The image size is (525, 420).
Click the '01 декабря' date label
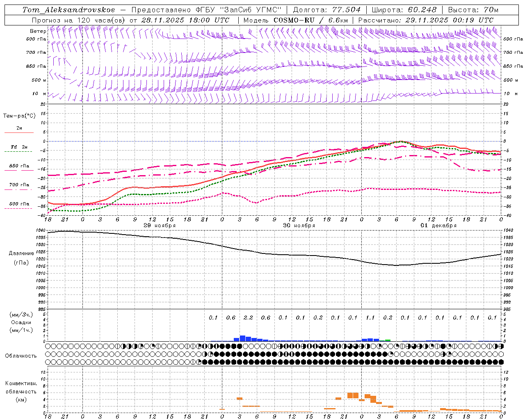click(x=438, y=226)
